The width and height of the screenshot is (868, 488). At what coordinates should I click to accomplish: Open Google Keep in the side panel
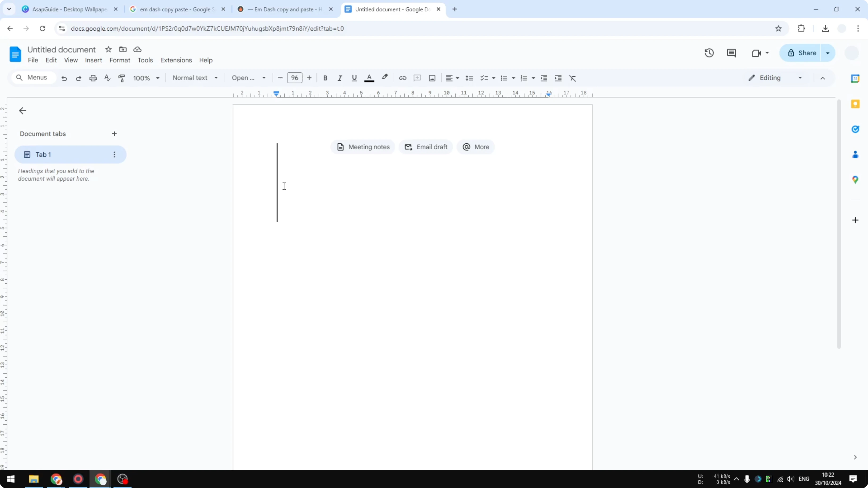855,104
